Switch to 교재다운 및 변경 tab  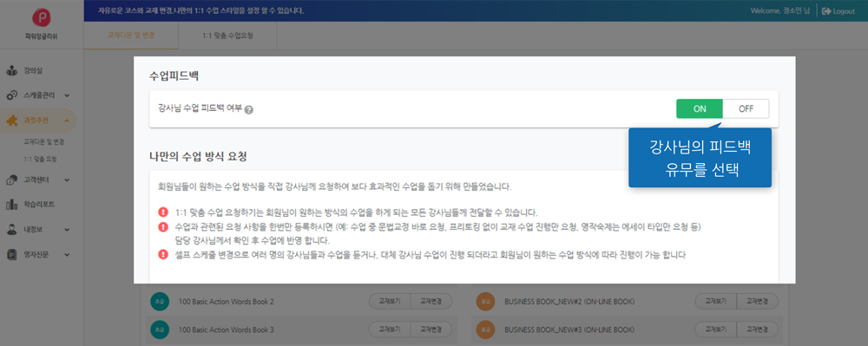(x=131, y=36)
